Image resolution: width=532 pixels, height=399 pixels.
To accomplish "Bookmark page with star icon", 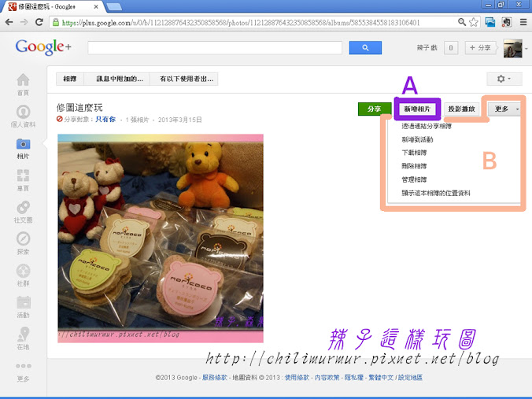I will pos(474,22).
